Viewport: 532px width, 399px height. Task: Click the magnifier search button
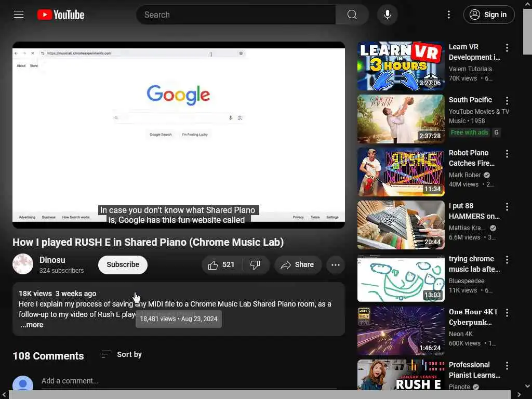(352, 15)
